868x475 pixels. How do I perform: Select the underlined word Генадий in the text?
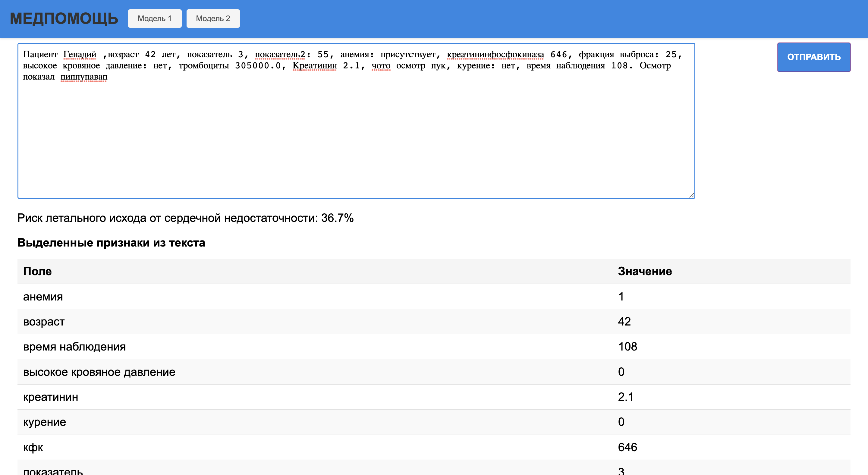coord(80,54)
